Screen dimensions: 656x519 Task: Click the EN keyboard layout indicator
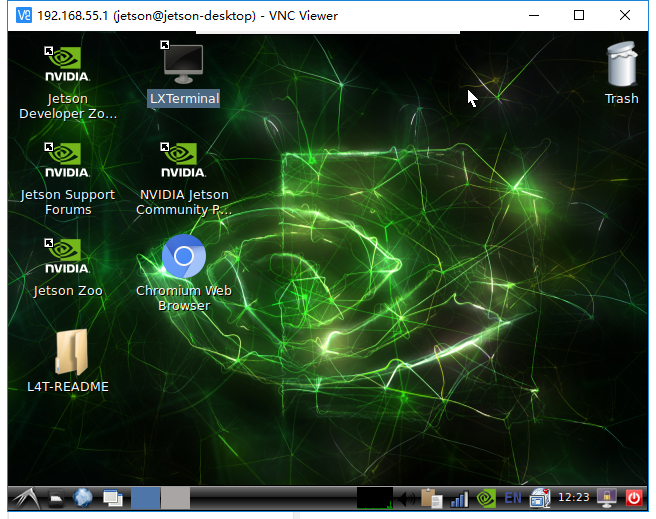(x=513, y=498)
